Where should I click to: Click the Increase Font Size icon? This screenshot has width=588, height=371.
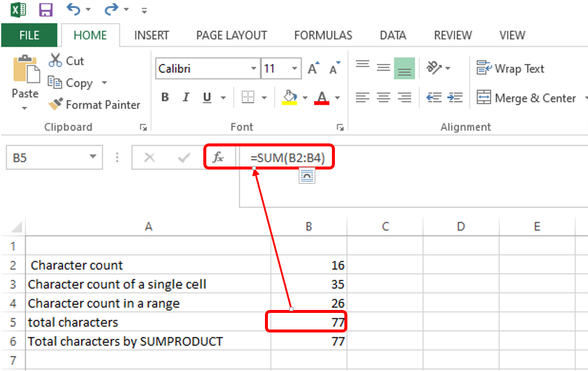312,67
